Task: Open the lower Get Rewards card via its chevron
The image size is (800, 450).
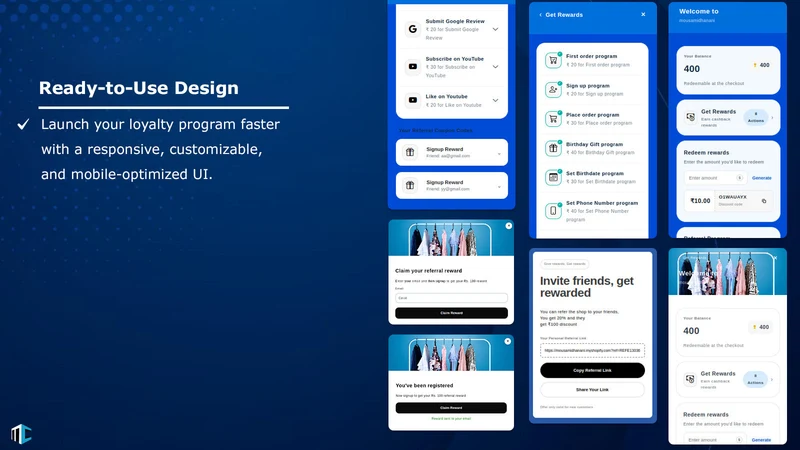Action: [x=771, y=380]
